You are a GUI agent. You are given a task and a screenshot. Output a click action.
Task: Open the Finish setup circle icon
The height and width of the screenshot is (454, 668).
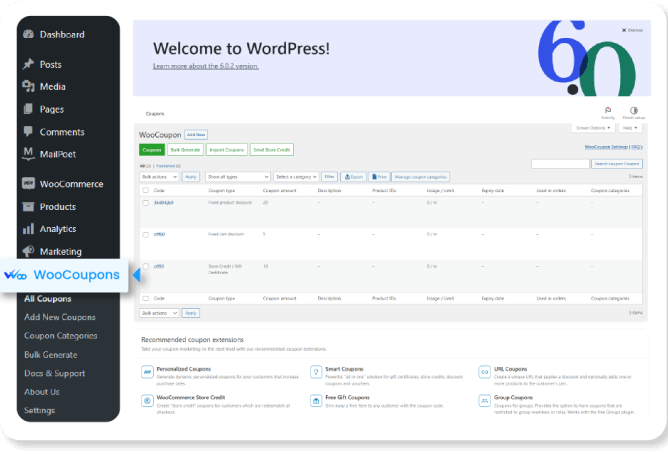(x=634, y=110)
